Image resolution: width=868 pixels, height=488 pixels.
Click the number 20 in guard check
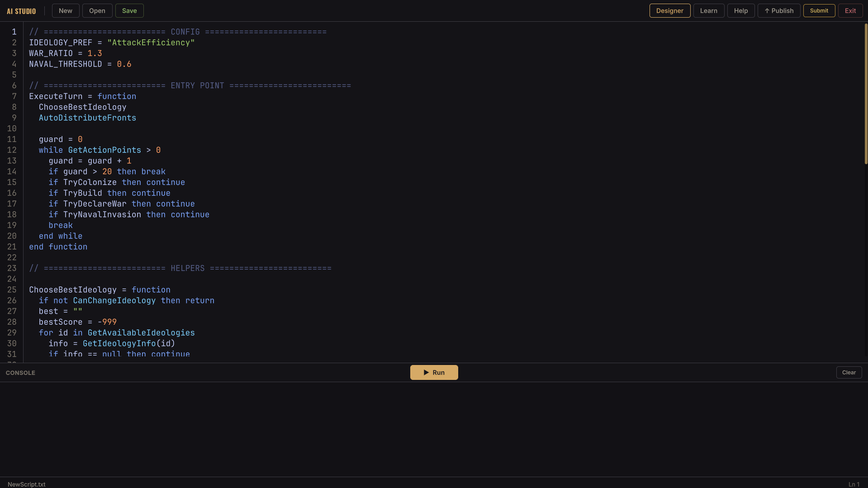coord(107,172)
